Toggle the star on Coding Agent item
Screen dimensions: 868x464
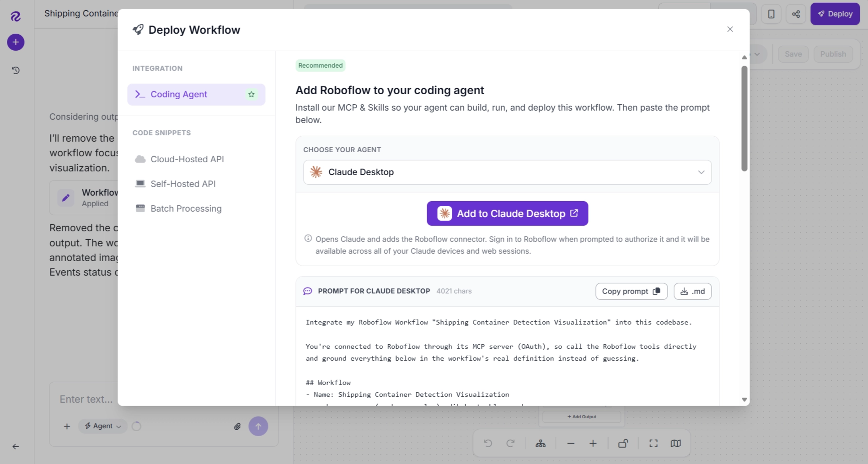point(251,95)
